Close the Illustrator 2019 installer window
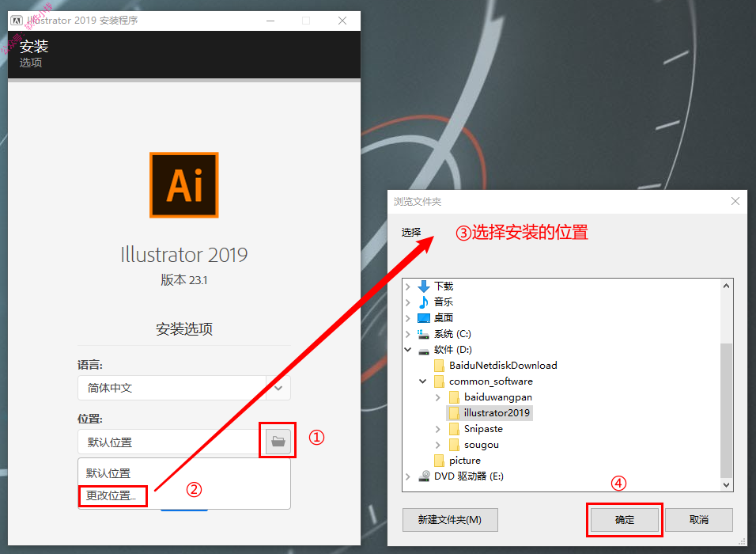The height and width of the screenshot is (554, 756). click(x=342, y=21)
